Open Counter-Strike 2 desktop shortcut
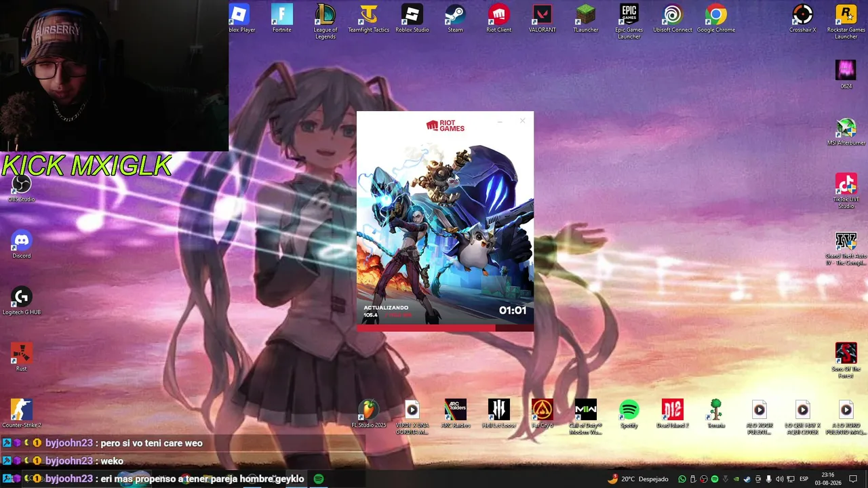The image size is (868, 488). (21, 413)
